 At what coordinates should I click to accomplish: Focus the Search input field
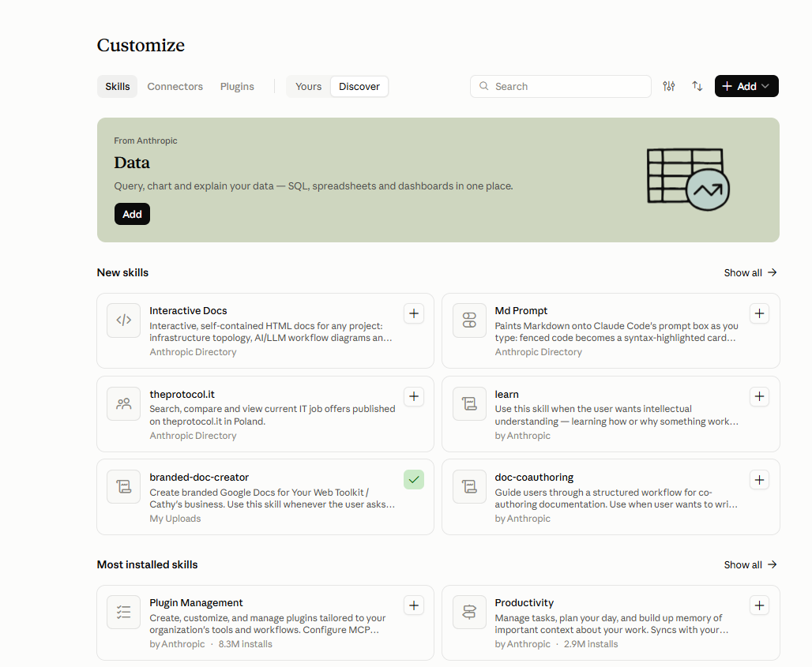tap(560, 86)
